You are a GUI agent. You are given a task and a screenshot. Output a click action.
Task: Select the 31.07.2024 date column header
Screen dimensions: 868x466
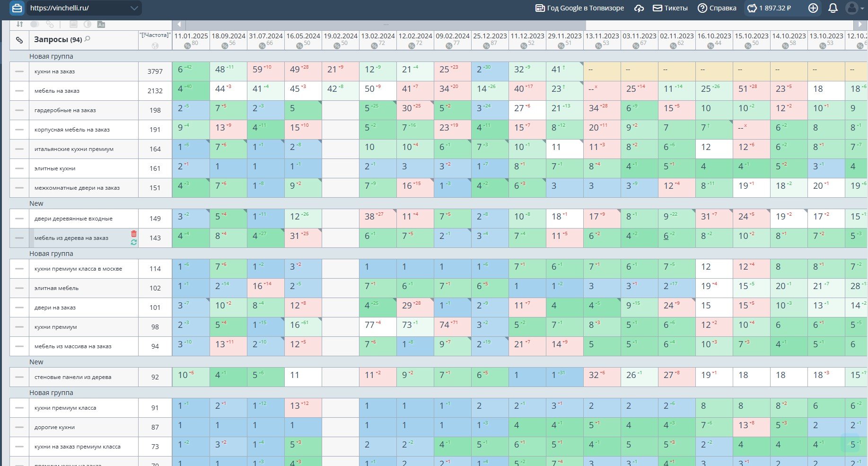[x=266, y=36]
